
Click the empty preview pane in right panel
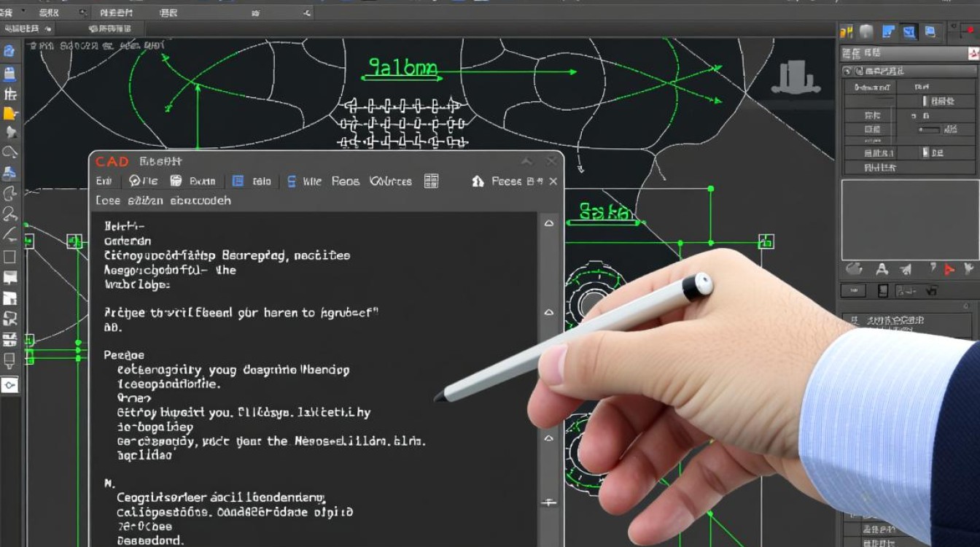[910, 220]
